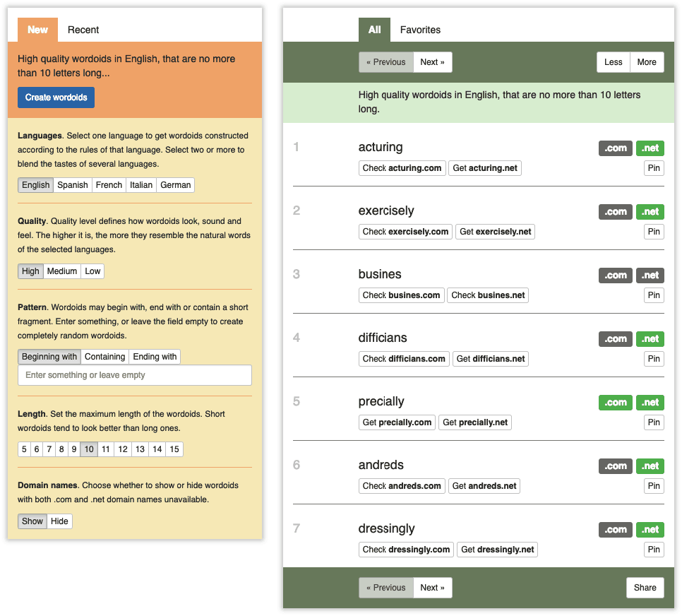682x616 pixels.
Task: Click the green .com badge for precially
Action: pos(615,403)
